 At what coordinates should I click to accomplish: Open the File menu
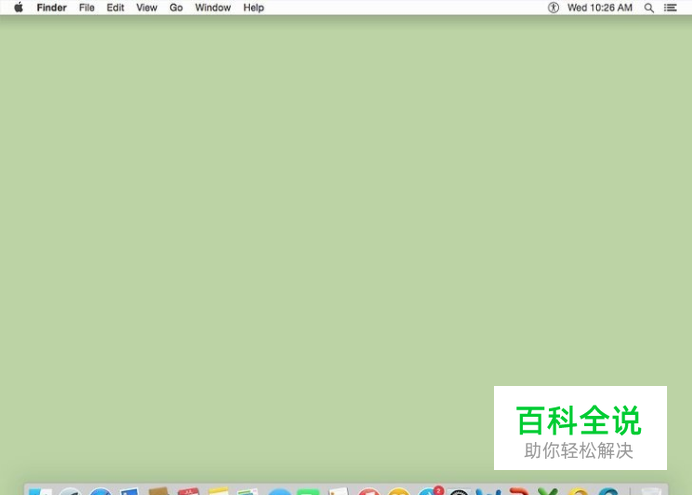tap(86, 8)
